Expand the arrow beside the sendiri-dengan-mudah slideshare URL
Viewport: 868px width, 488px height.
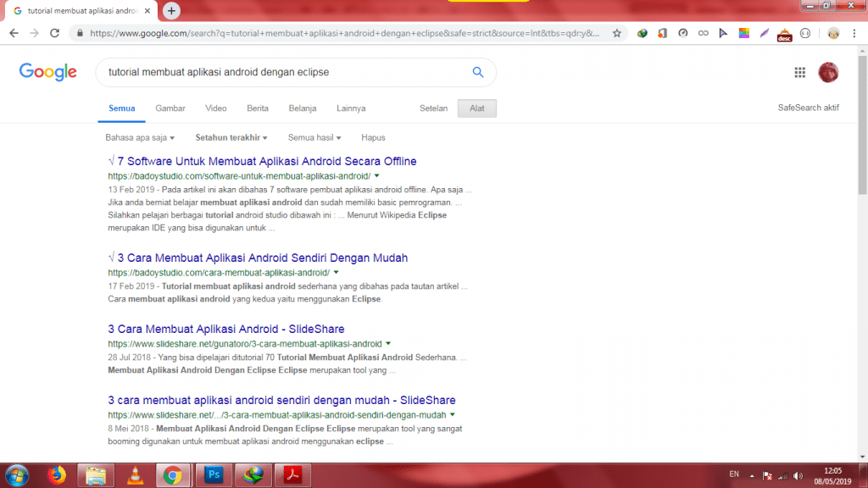(453, 415)
